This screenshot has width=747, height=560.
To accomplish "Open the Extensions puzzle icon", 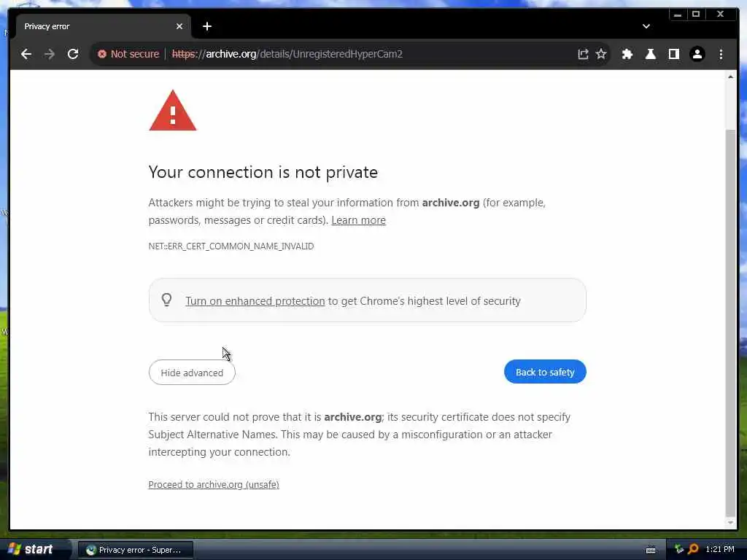I will pos(627,54).
